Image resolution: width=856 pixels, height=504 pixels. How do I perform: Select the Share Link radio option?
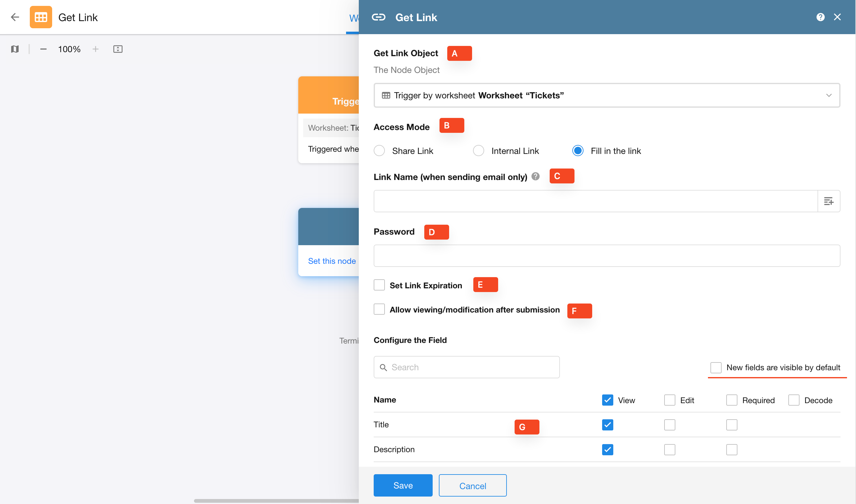pos(379,151)
